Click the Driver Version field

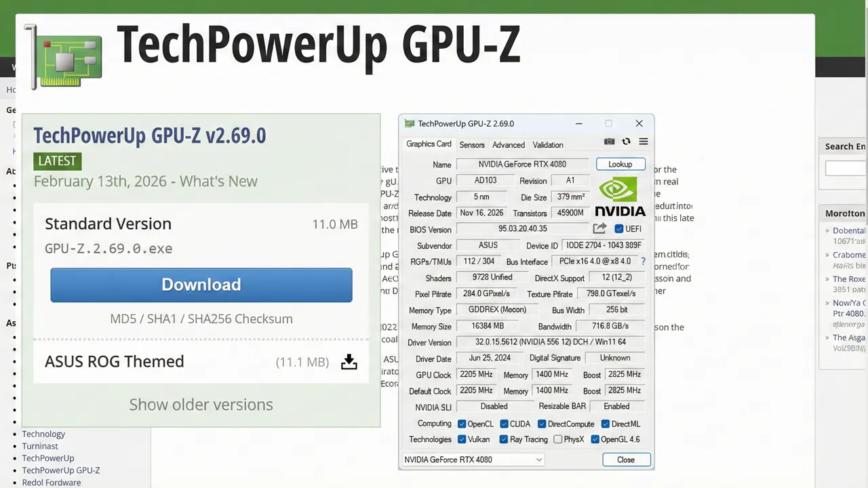click(550, 342)
